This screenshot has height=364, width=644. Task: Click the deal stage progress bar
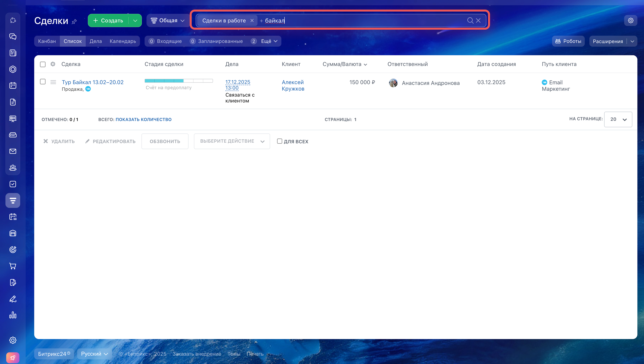pos(179,81)
